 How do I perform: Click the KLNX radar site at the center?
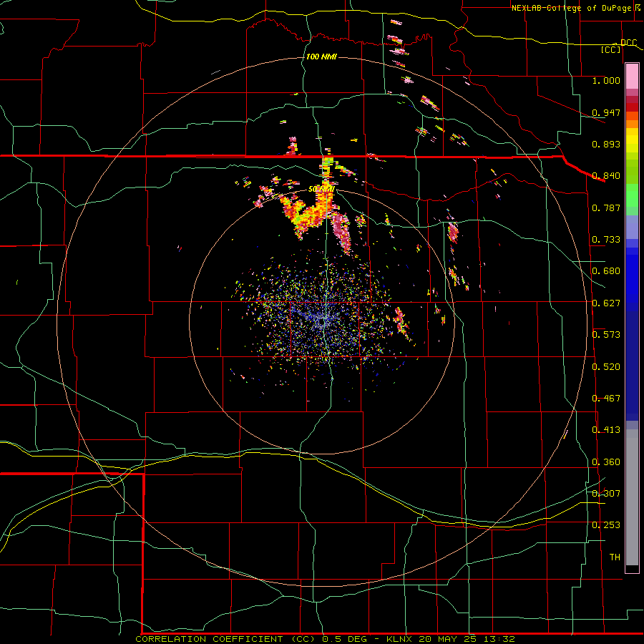[x=322, y=323]
